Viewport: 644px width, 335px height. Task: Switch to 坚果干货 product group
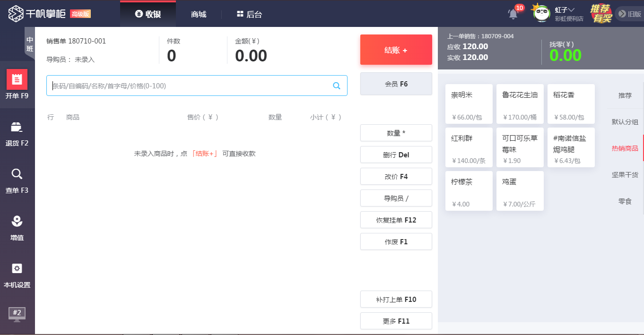pos(625,175)
